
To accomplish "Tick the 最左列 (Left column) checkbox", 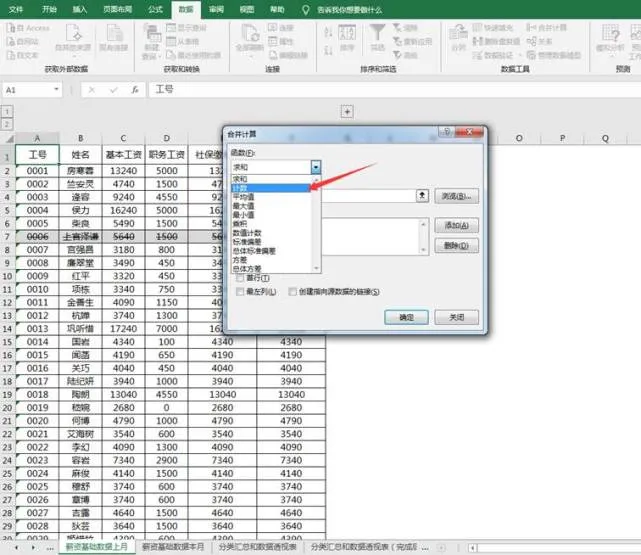I will click(x=240, y=291).
